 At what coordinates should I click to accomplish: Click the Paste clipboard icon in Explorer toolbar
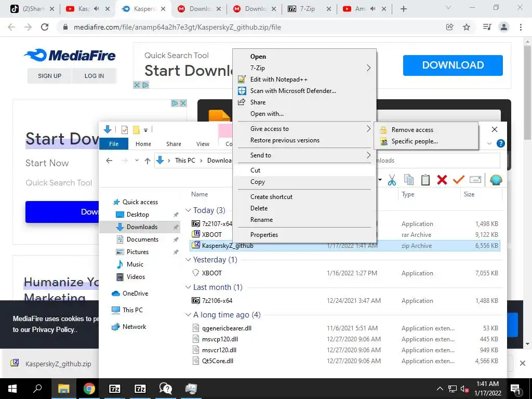(425, 180)
